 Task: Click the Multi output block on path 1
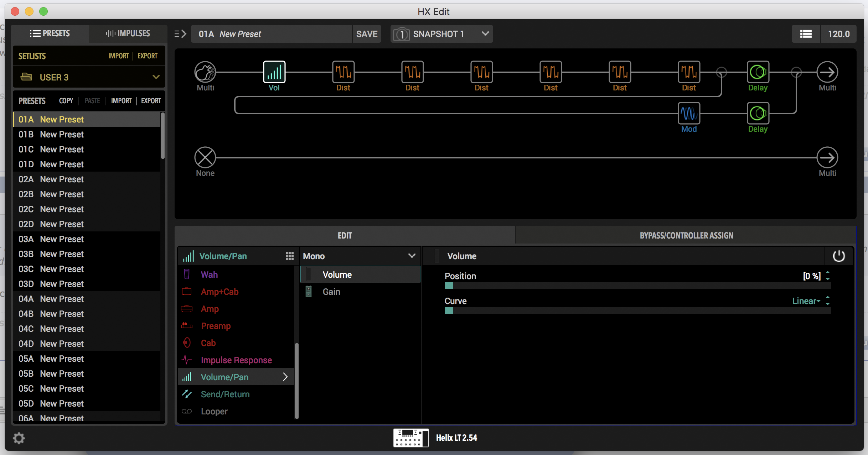(827, 72)
